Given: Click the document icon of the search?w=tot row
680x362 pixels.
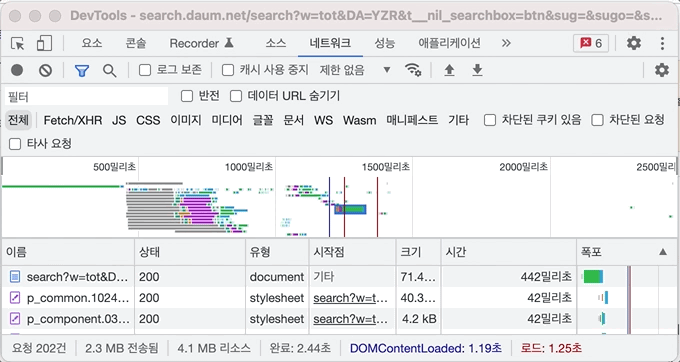Looking at the screenshot, I should 15,277.
